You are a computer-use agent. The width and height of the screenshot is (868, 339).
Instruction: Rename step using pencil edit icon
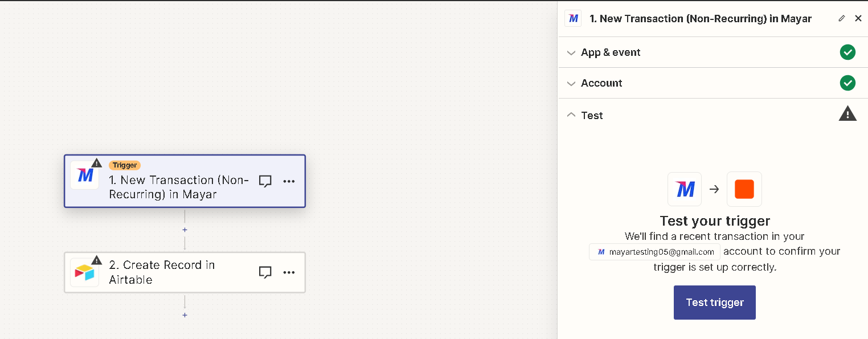point(842,18)
